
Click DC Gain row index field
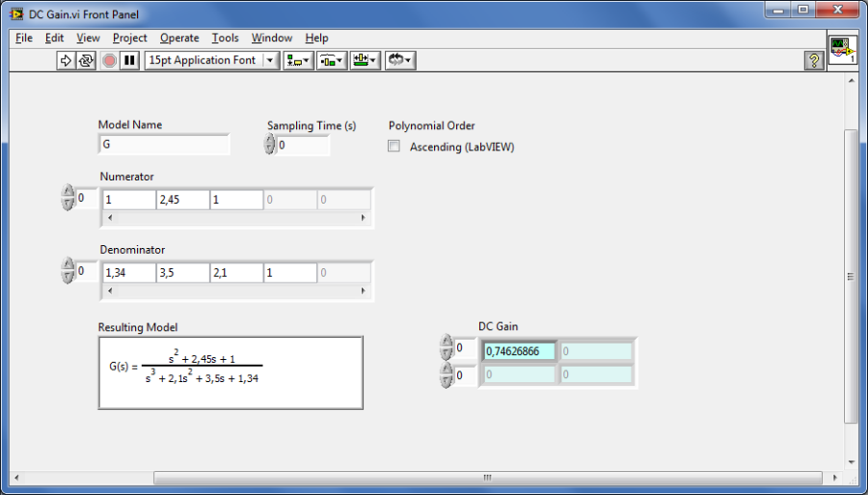466,347
